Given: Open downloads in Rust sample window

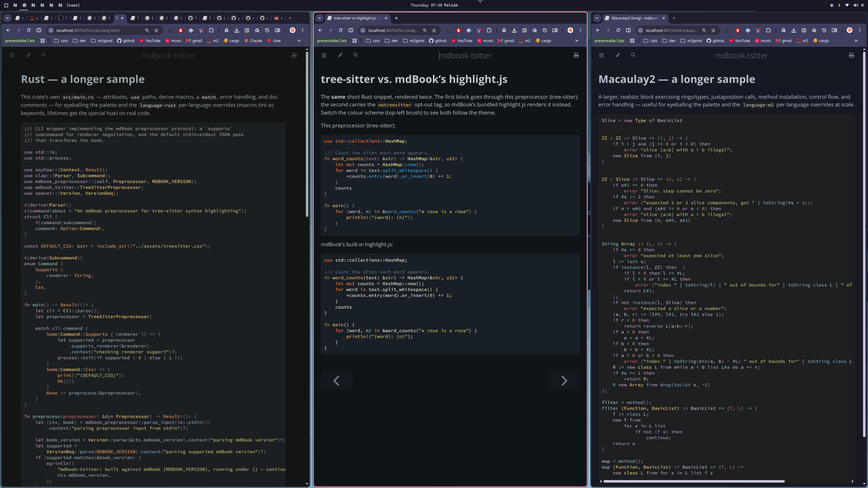Looking at the screenshot, I should [236, 30].
